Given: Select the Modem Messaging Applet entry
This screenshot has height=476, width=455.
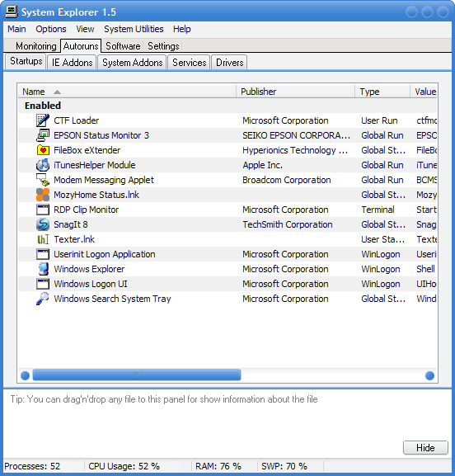Looking at the screenshot, I should (104, 180).
